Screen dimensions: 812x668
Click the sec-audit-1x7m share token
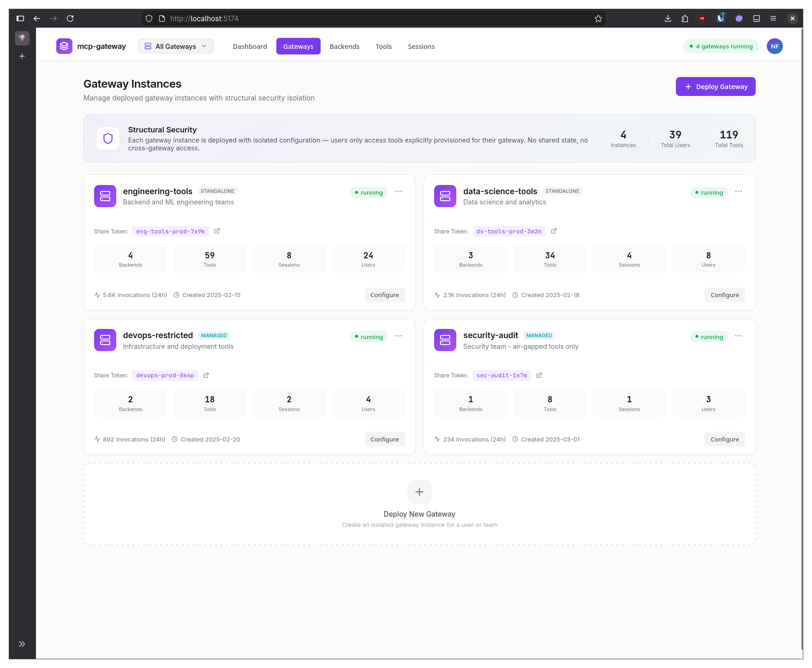(502, 376)
